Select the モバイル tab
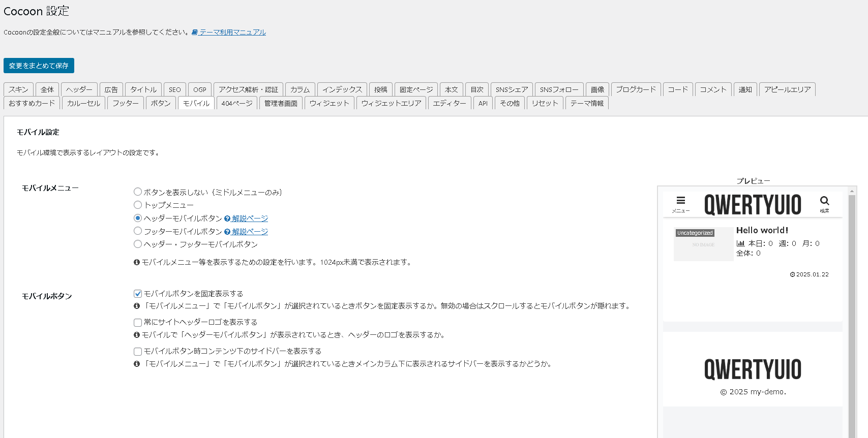Image resolution: width=868 pixels, height=438 pixels. (196, 103)
